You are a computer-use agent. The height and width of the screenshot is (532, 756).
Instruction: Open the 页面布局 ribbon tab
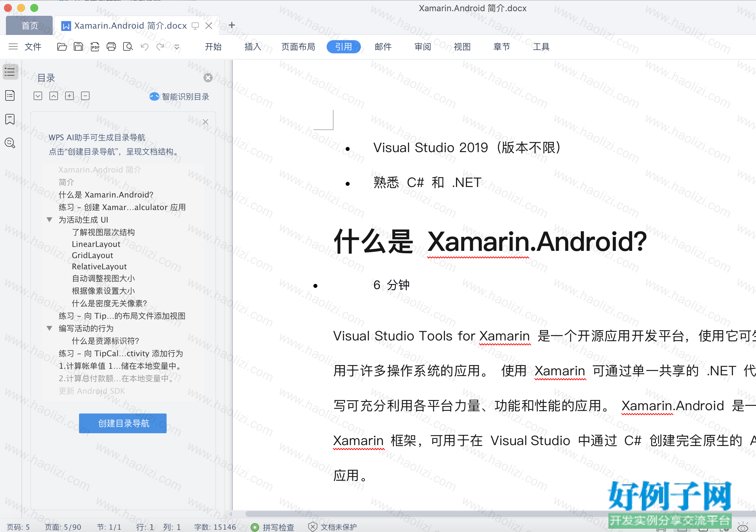(298, 47)
